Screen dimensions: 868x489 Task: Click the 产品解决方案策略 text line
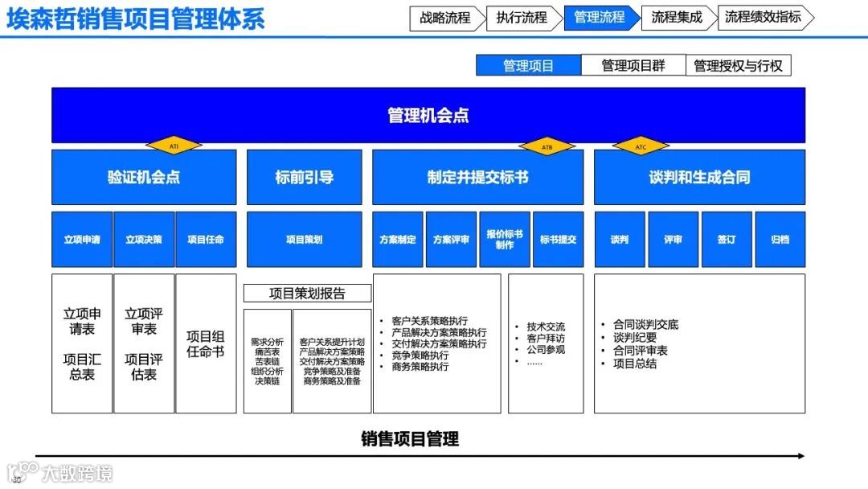point(332,351)
